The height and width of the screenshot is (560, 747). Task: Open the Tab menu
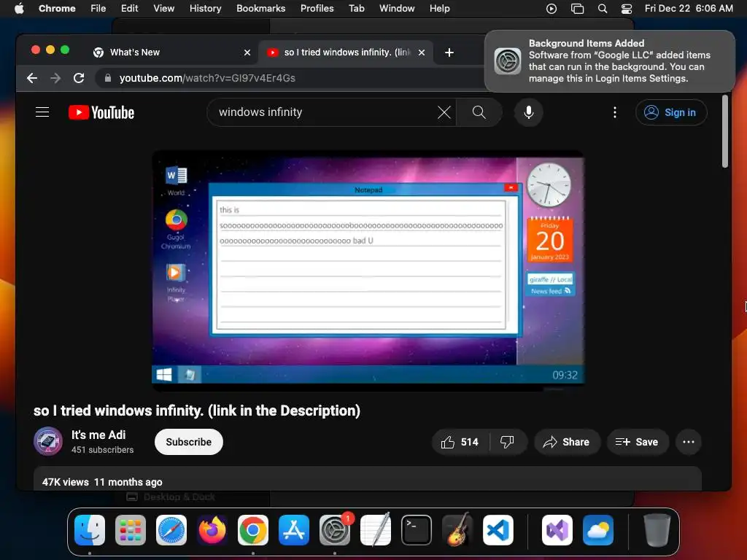pyautogui.click(x=356, y=9)
